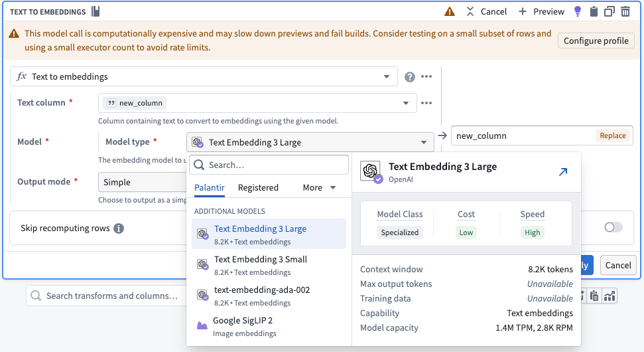Click the High speed badge
The image size is (644, 352).
(x=533, y=232)
